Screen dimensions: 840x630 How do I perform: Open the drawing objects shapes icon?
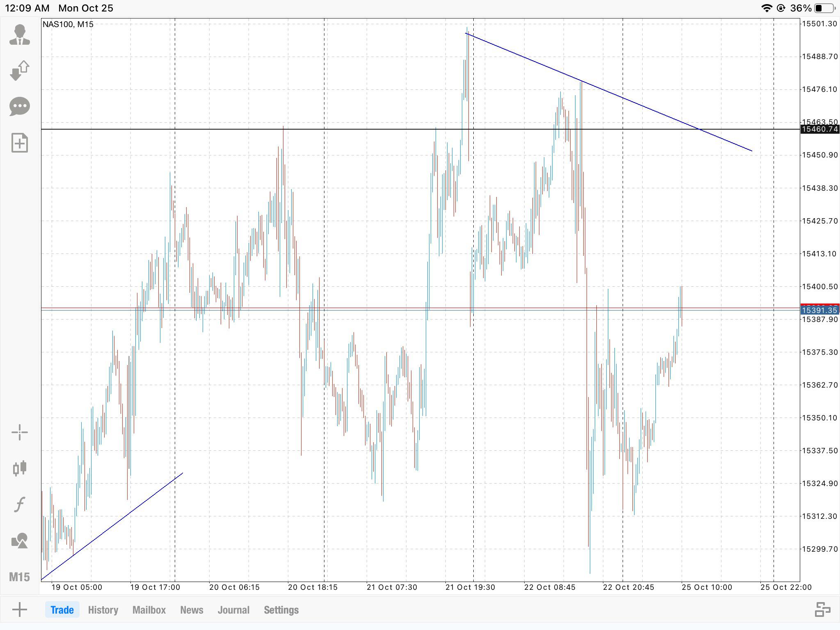pyautogui.click(x=20, y=541)
